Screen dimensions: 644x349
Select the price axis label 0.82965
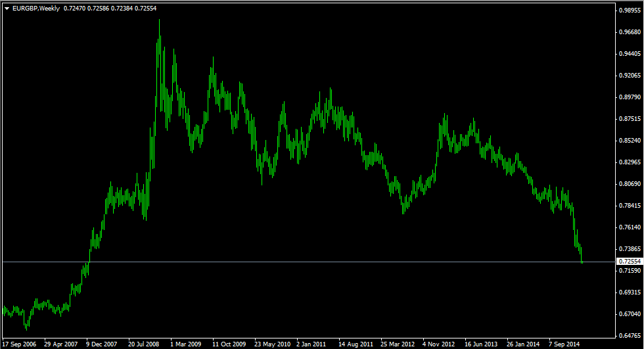coord(630,162)
